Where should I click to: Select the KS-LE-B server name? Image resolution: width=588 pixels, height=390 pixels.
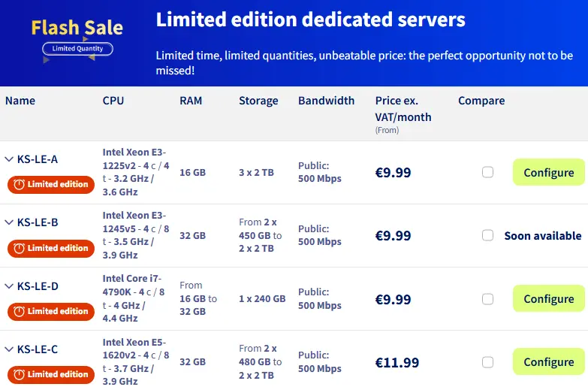point(38,222)
